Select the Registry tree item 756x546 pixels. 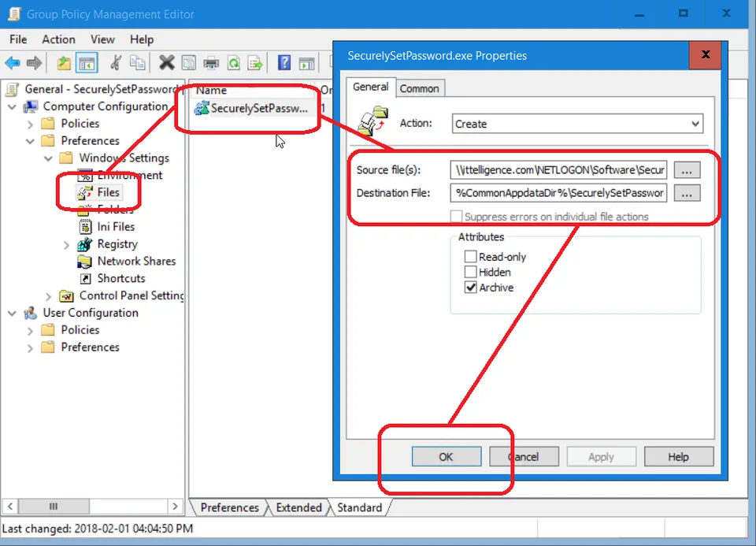point(117,243)
